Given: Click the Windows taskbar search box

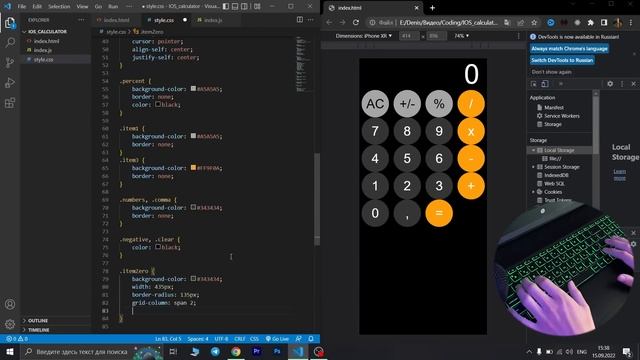Looking at the screenshot, I should coord(92,351).
